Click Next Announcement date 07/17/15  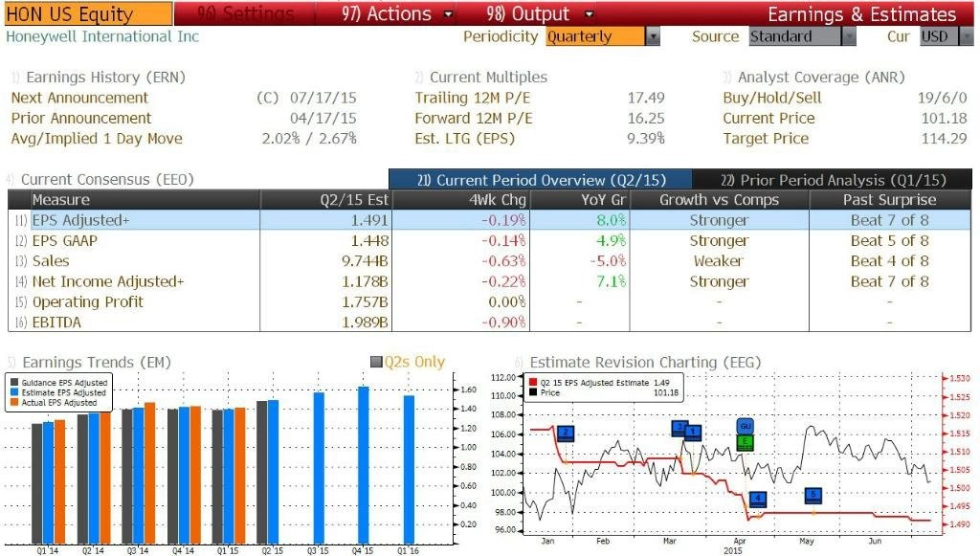pos(323,98)
